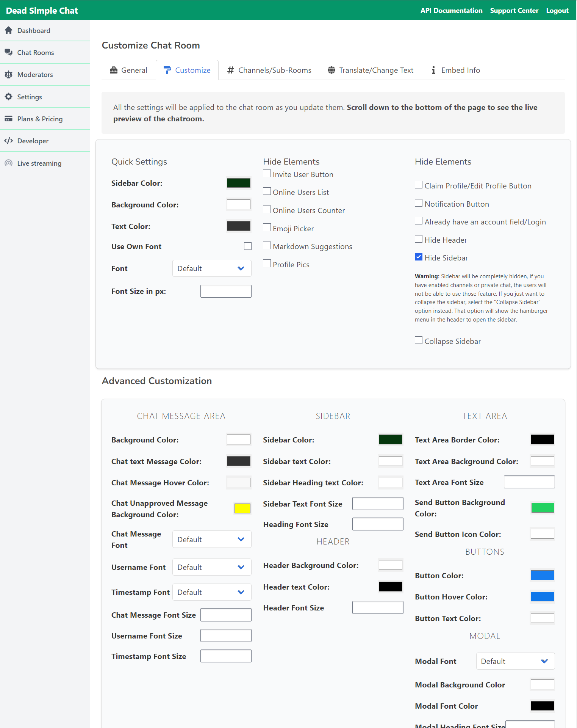Screen dimensions: 577x728
Task: Open the Quick Settings Font dropdown
Action: point(212,268)
